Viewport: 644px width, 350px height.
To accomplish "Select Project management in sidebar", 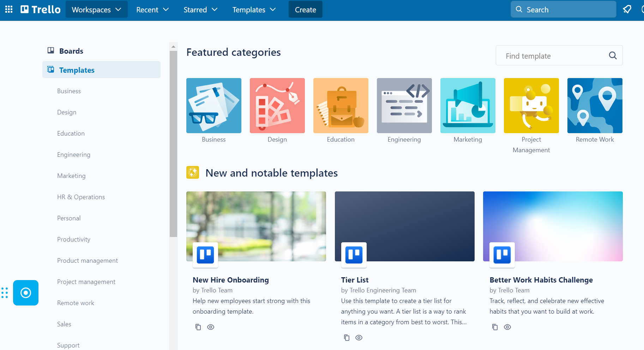I will (86, 281).
